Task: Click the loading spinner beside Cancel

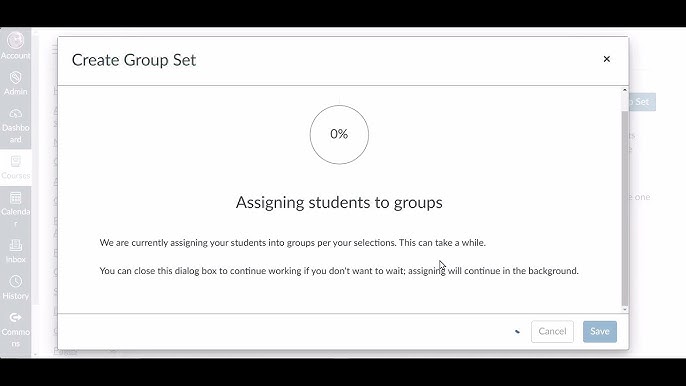Action: [517, 332]
